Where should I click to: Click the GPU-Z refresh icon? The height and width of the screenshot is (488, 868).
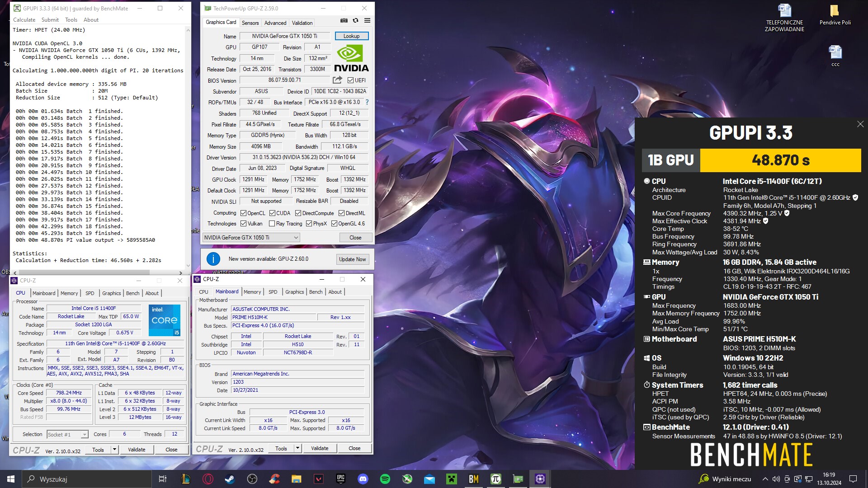[x=356, y=20]
